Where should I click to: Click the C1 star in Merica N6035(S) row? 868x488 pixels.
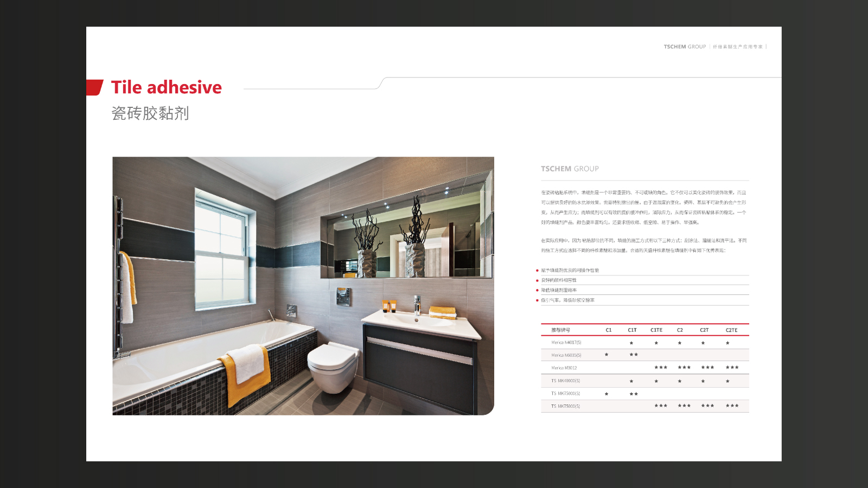click(x=607, y=355)
